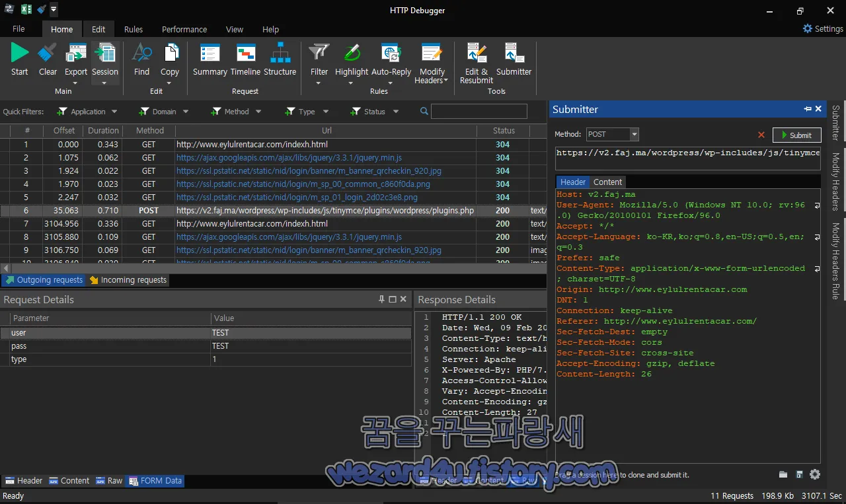Screen dimensions: 846x504
Task: Maximize the Request Details panel
Action: pos(393,299)
